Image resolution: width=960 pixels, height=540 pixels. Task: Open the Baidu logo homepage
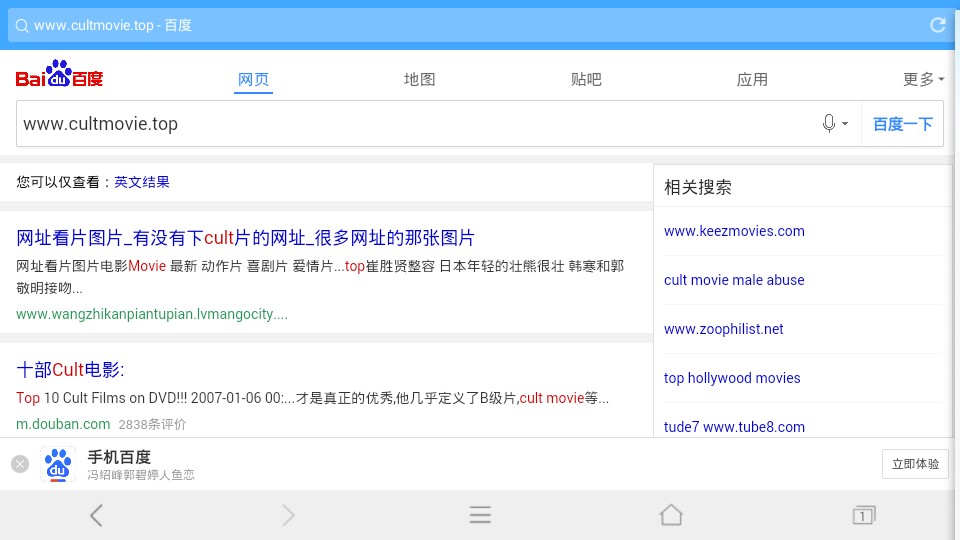point(59,74)
